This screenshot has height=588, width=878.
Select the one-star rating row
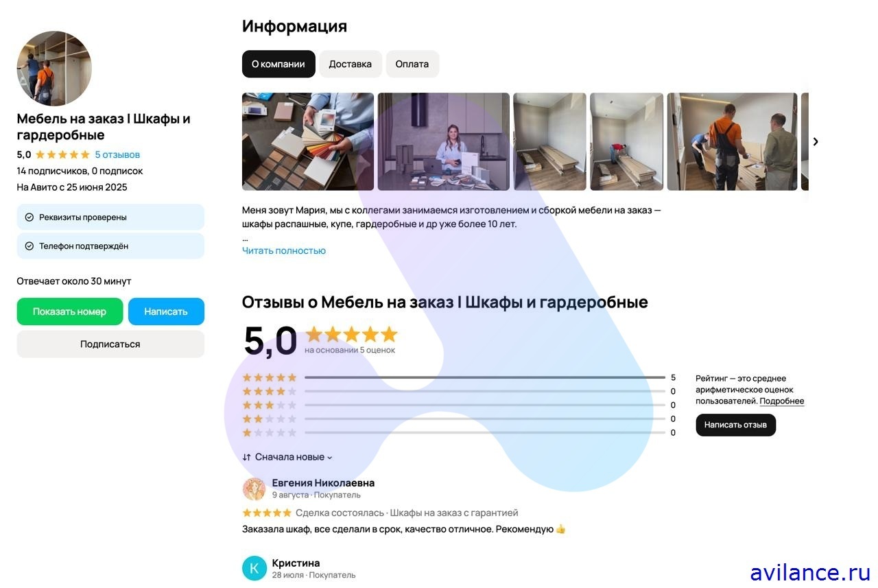[459, 432]
